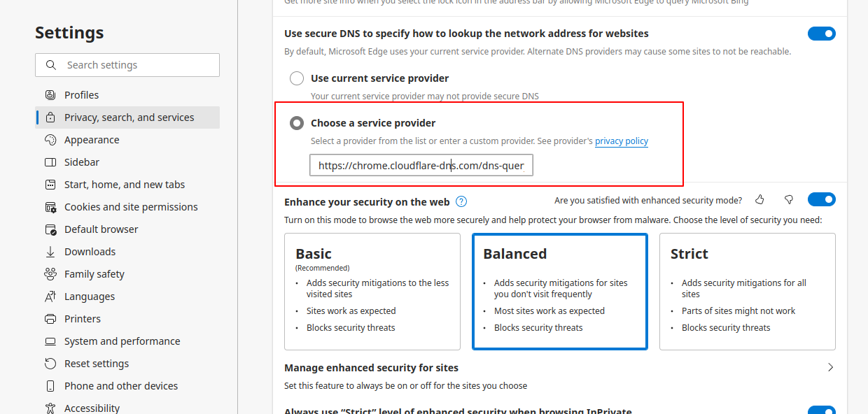
Task: Click the Family safety icon
Action: coord(50,273)
